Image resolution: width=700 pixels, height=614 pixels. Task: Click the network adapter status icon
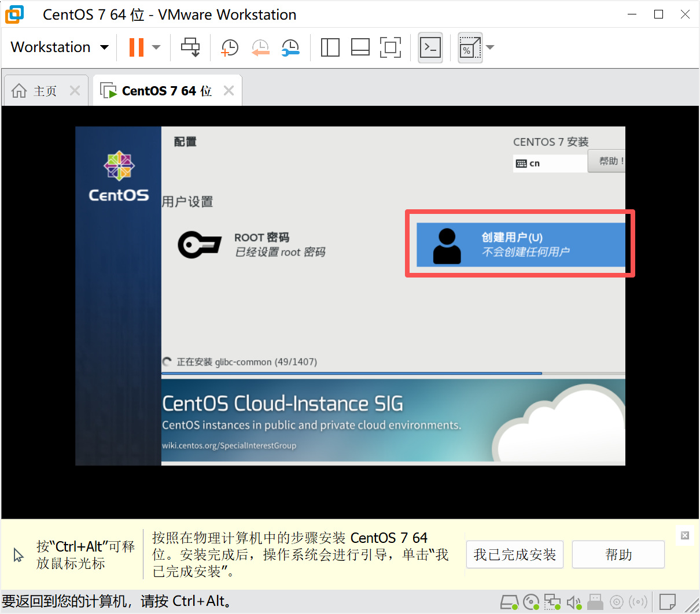(552, 602)
